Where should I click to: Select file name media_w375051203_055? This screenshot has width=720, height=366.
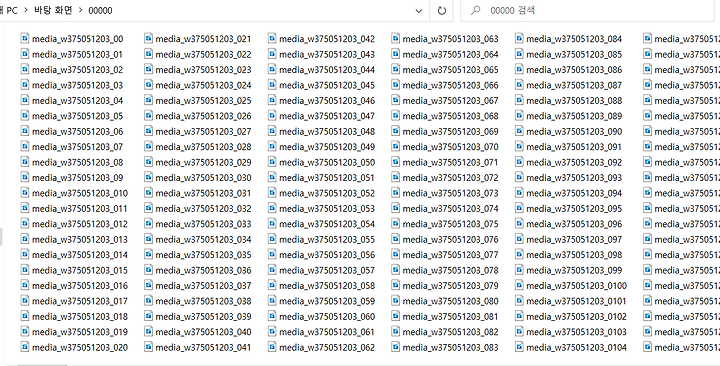(x=327, y=240)
